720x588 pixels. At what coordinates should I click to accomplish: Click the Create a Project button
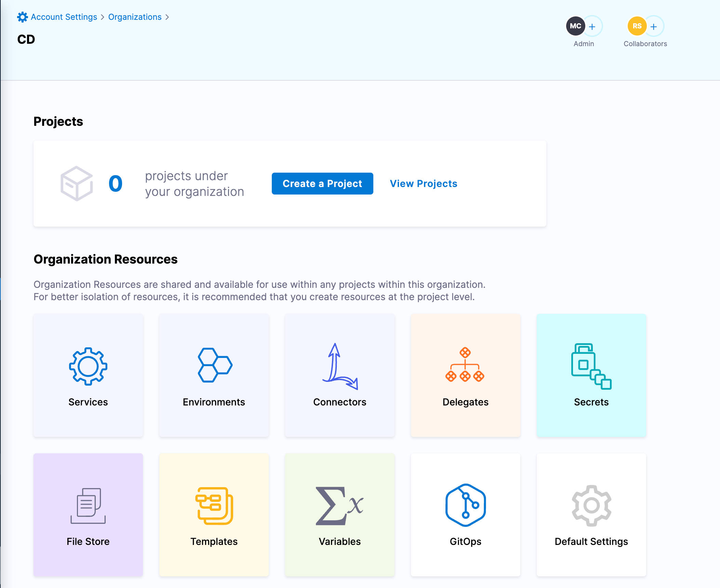tap(322, 184)
